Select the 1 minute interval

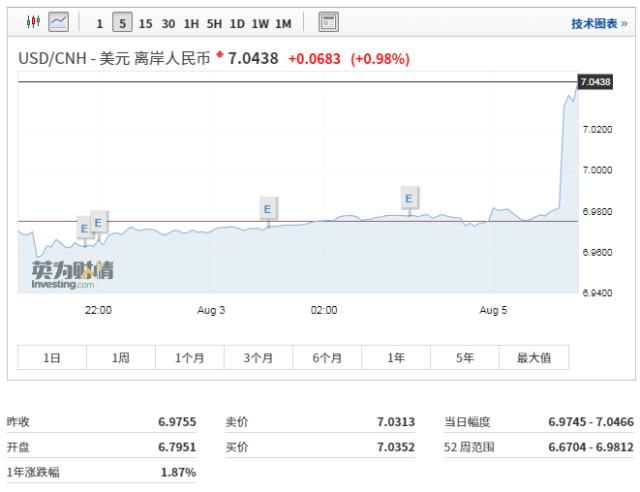click(100, 24)
